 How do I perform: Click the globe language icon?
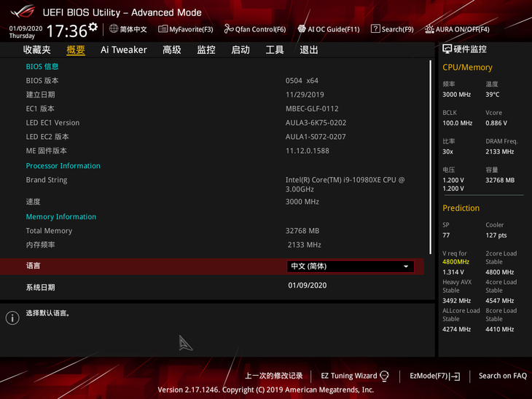(x=114, y=29)
